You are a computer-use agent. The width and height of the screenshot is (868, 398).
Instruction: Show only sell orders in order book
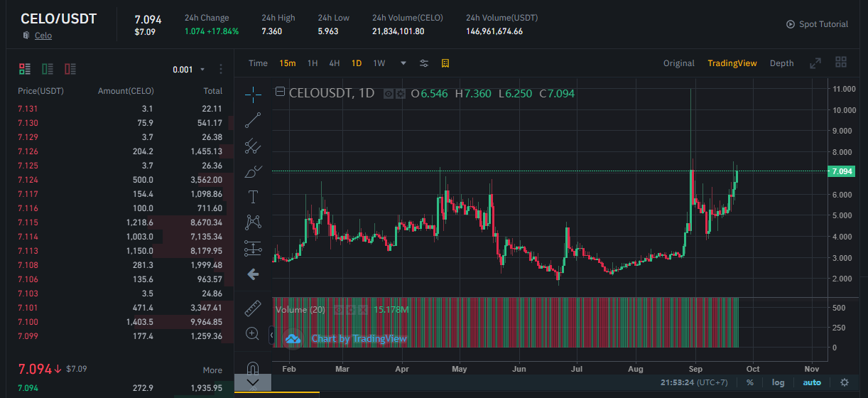coord(70,69)
